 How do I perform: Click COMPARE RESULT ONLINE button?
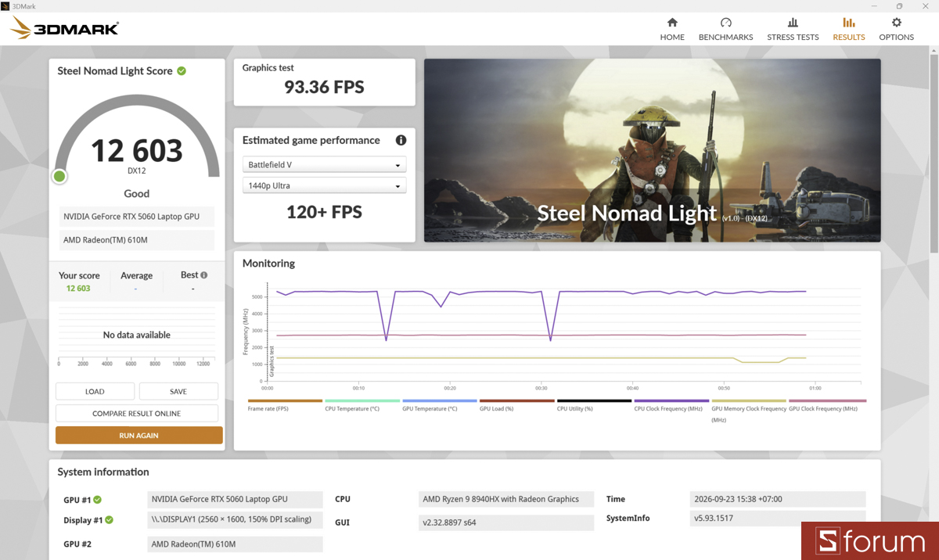137,413
